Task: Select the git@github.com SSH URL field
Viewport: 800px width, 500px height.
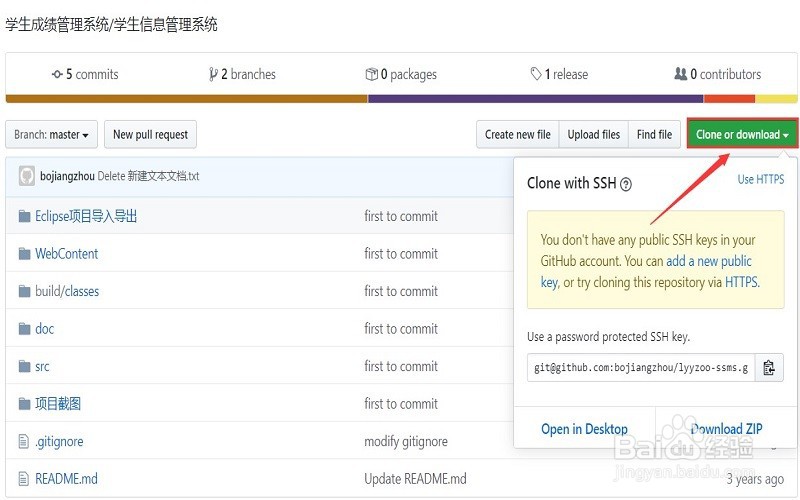Action: click(x=641, y=368)
